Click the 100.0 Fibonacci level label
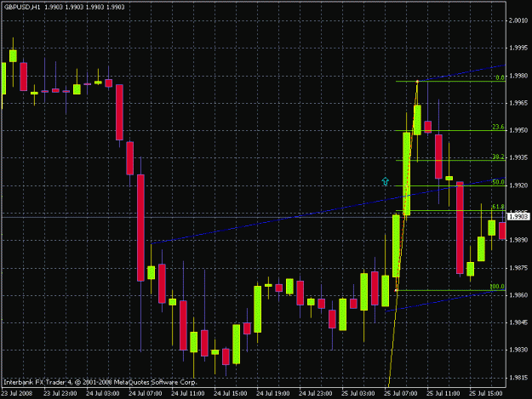Image resolution: width=532 pixels, height=399 pixels. click(x=497, y=287)
